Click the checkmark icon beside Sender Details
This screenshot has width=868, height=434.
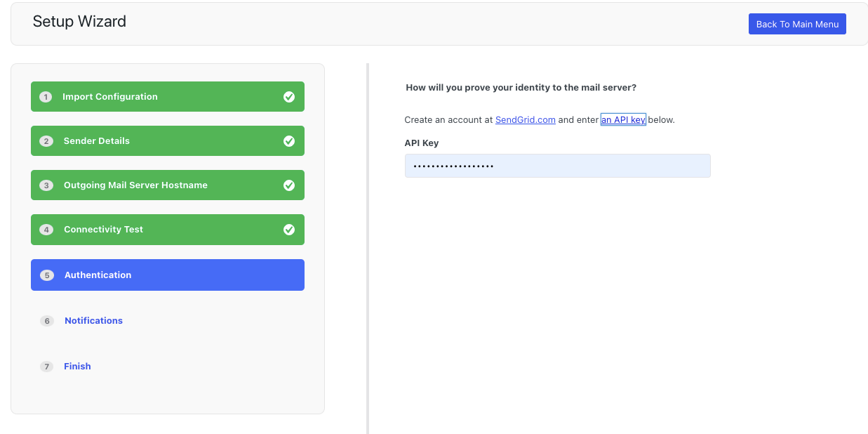288,141
